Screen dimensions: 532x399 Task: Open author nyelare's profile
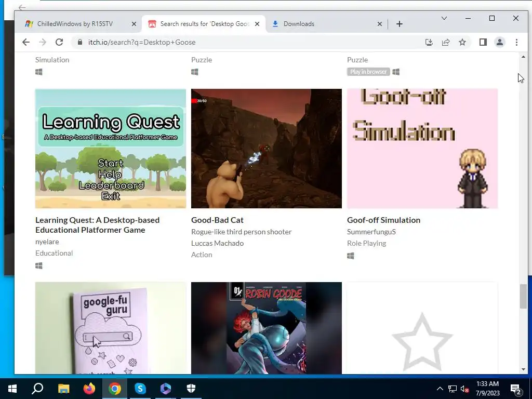(47, 242)
